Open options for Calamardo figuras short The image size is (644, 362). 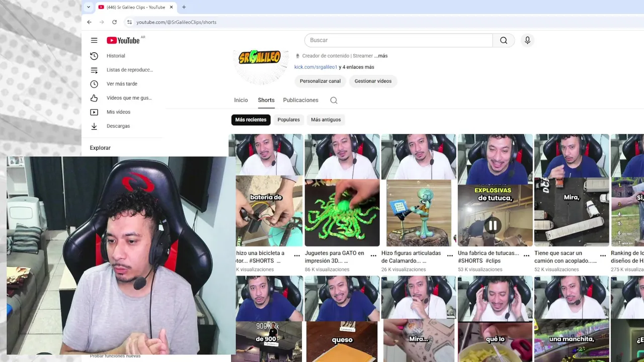[450, 256]
